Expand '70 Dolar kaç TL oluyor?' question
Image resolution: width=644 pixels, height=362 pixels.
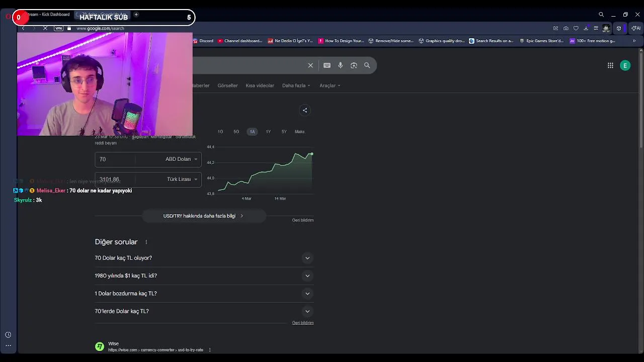[204, 258]
